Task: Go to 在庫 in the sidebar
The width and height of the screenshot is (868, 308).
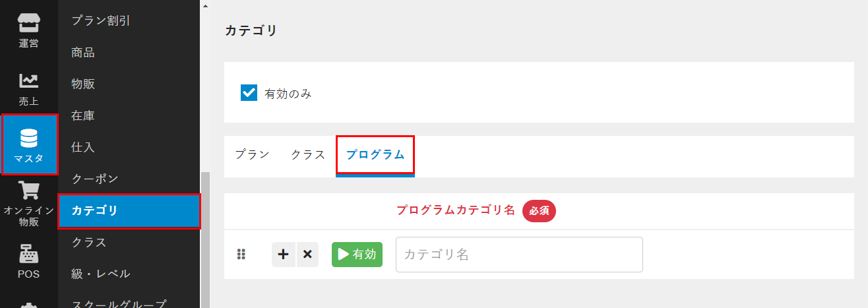Action: click(83, 115)
